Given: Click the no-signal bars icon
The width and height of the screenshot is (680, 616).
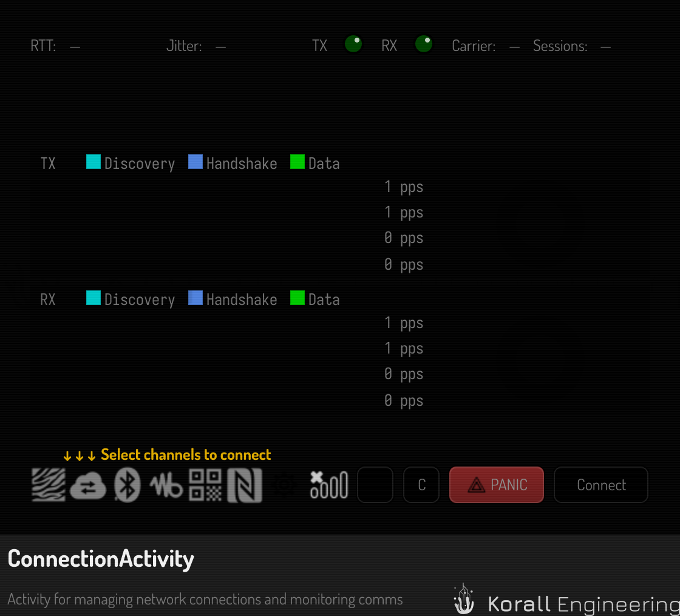Looking at the screenshot, I should [328, 485].
